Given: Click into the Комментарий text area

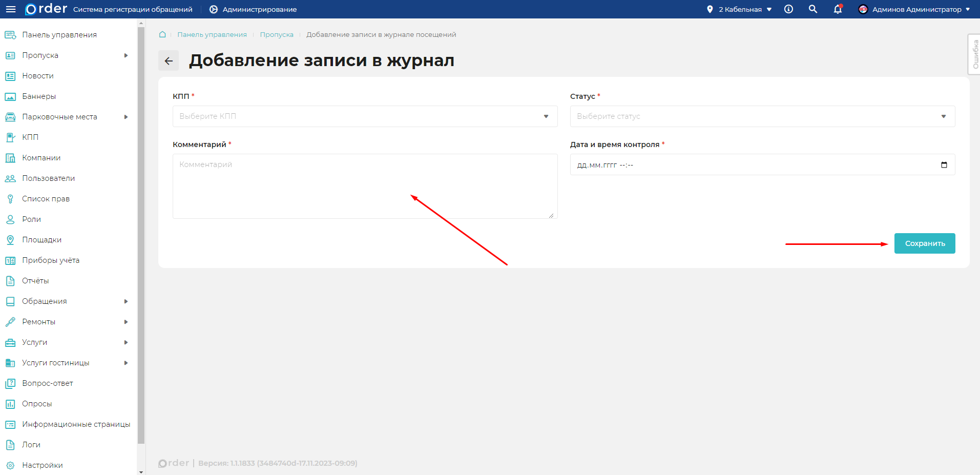Looking at the screenshot, I should click(x=365, y=186).
